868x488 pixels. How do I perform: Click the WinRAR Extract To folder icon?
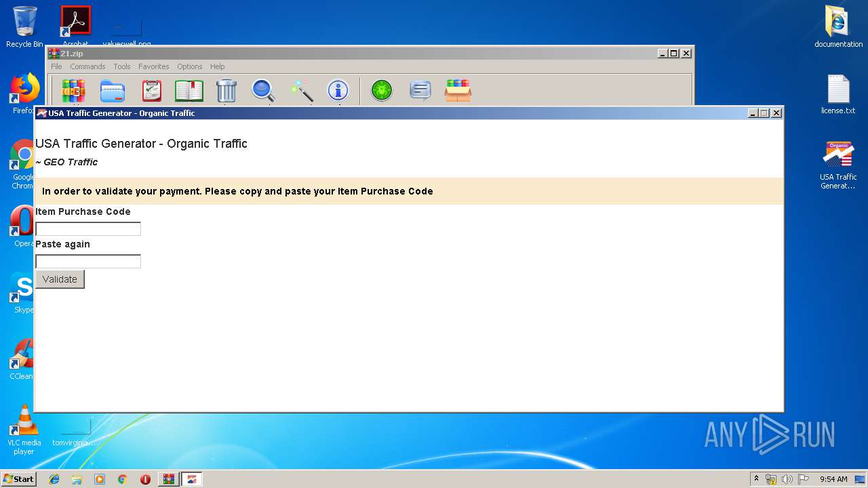click(x=113, y=91)
